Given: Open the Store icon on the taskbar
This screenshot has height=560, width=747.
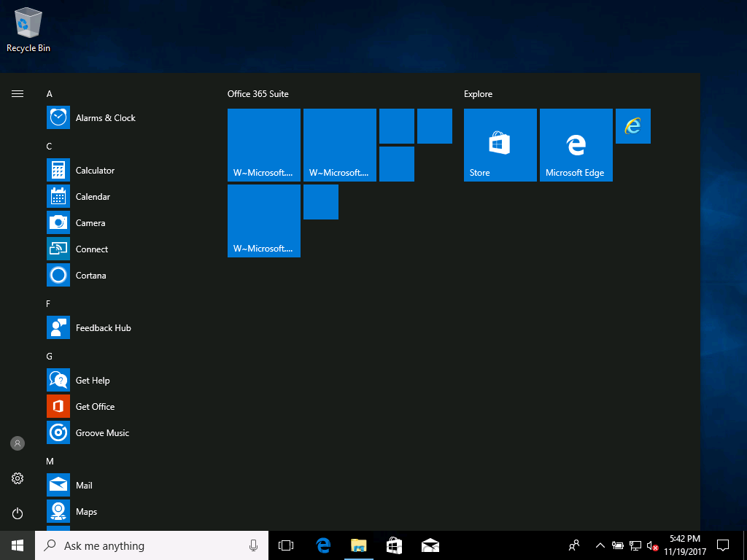Looking at the screenshot, I should click(x=395, y=545).
